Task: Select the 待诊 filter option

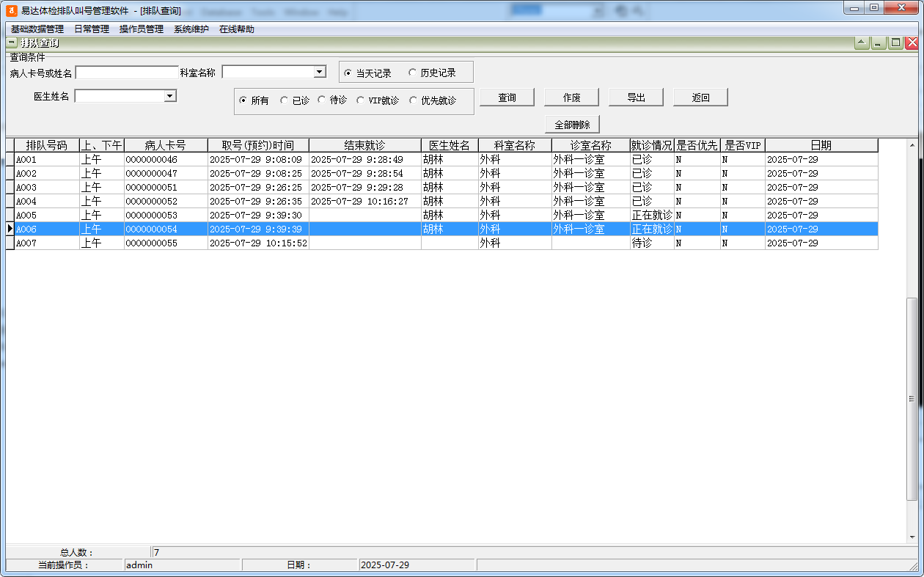Action: pos(320,100)
